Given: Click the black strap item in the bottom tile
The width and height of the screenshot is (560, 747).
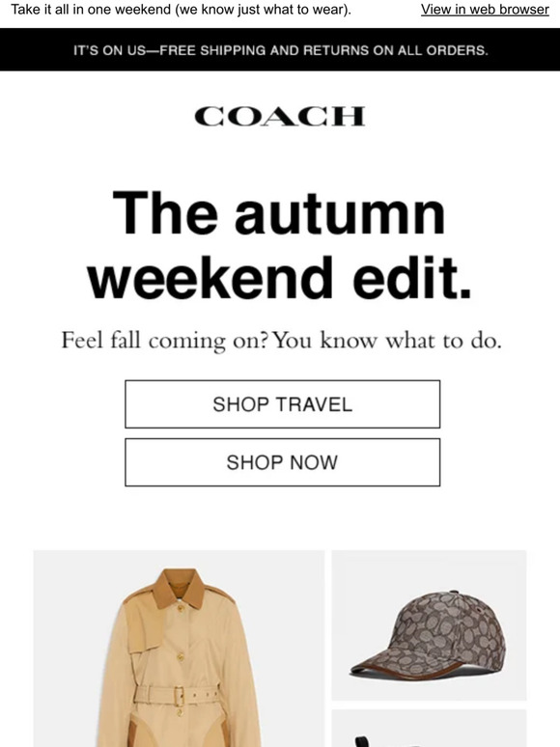Looking at the screenshot, I should (362, 741).
